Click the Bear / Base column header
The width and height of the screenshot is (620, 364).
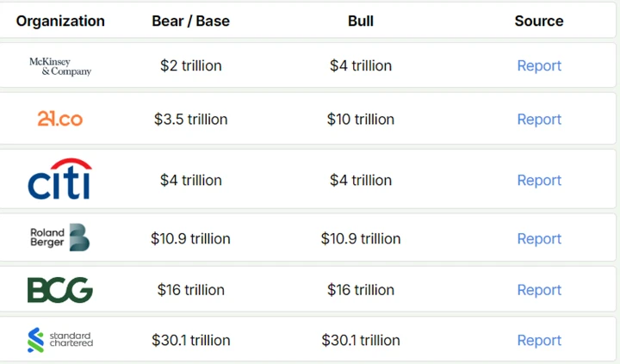click(191, 21)
